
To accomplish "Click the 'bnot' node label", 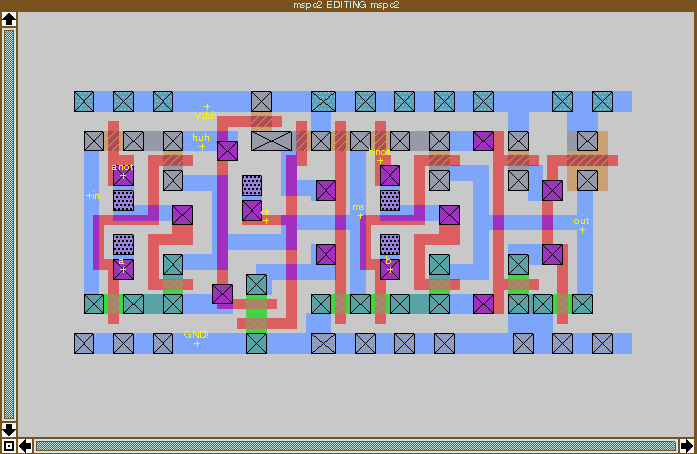I will [379, 156].
